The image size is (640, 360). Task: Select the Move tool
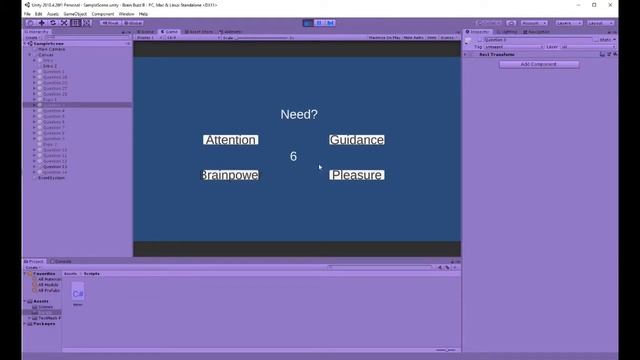pyautogui.click(x=42, y=23)
